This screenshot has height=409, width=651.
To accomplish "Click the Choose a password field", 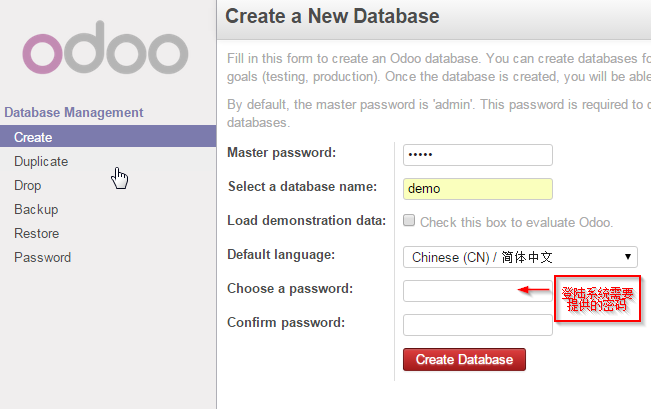I will pyautogui.click(x=477, y=291).
